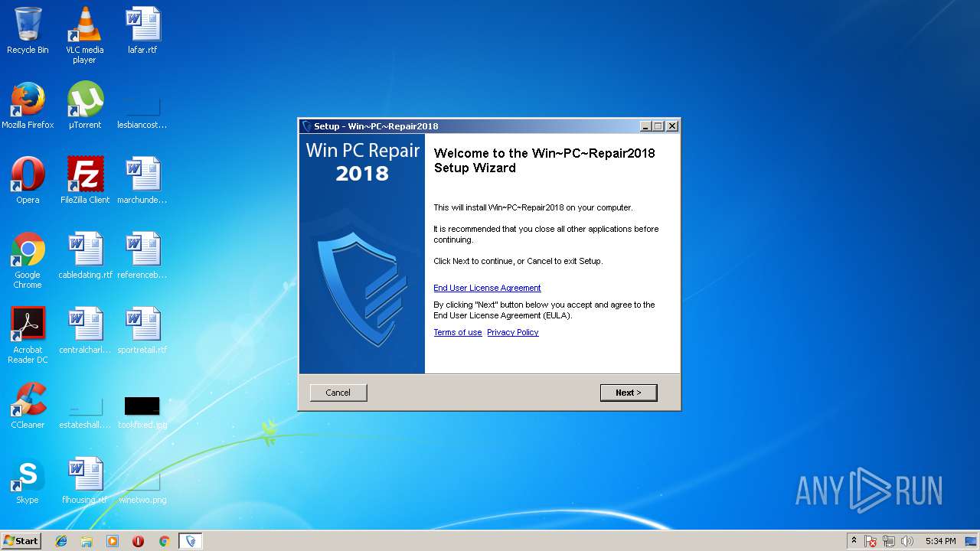The image size is (980, 551).
Task: Click the 5:34 PM clock
Action: pyautogui.click(x=940, y=541)
